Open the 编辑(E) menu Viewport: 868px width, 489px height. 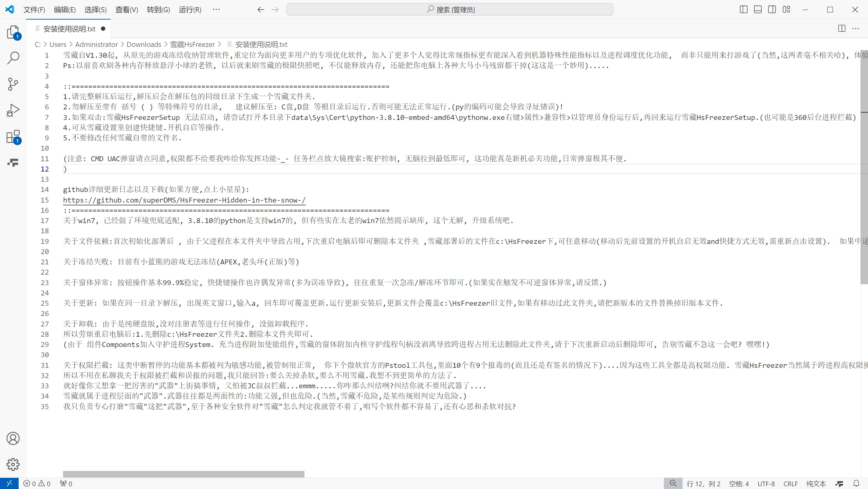point(65,9)
